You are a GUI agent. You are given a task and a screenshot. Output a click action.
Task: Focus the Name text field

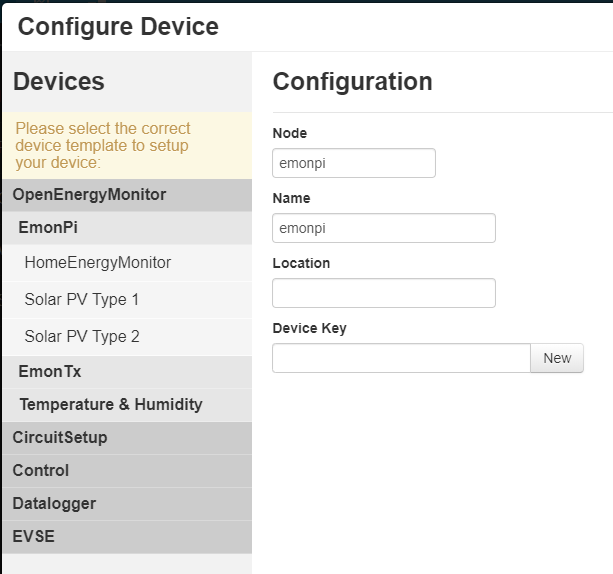coord(384,228)
